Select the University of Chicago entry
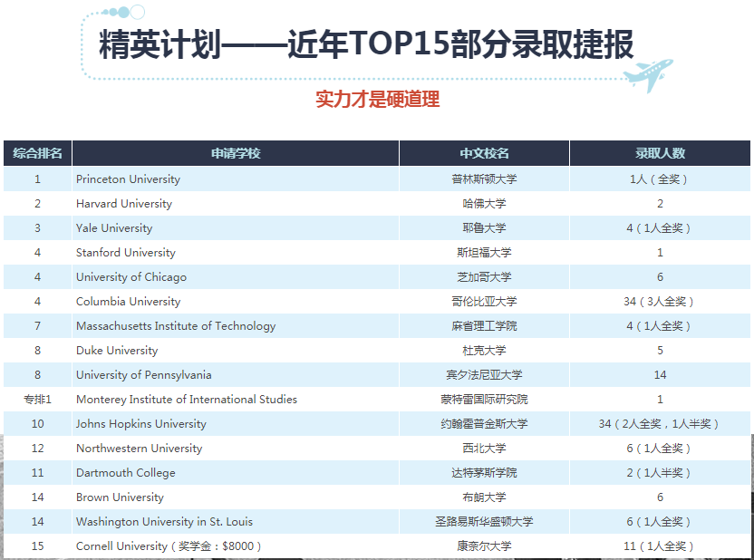 [x=131, y=277]
